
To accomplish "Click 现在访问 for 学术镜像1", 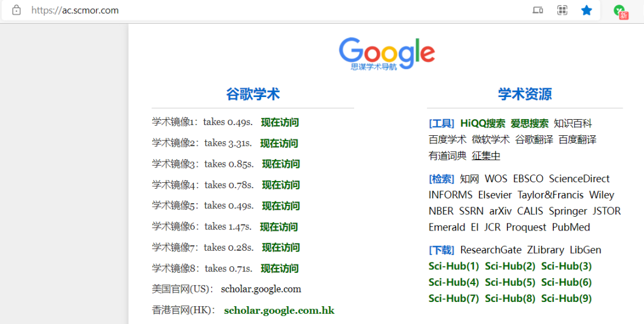I will 280,122.
